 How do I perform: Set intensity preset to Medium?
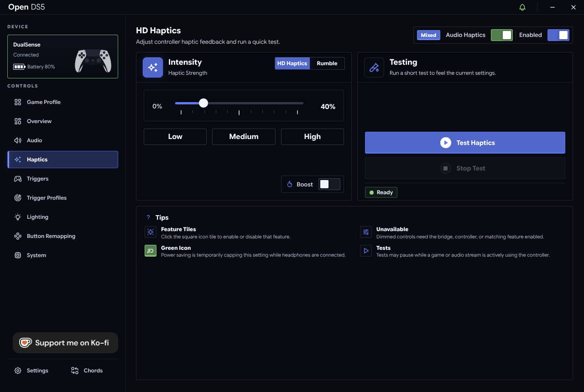244,137
